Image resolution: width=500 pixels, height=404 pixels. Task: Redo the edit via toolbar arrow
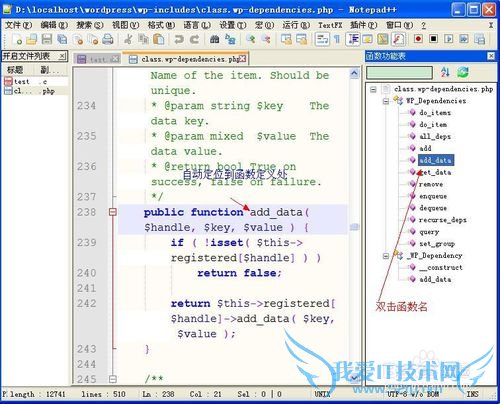tap(195, 39)
